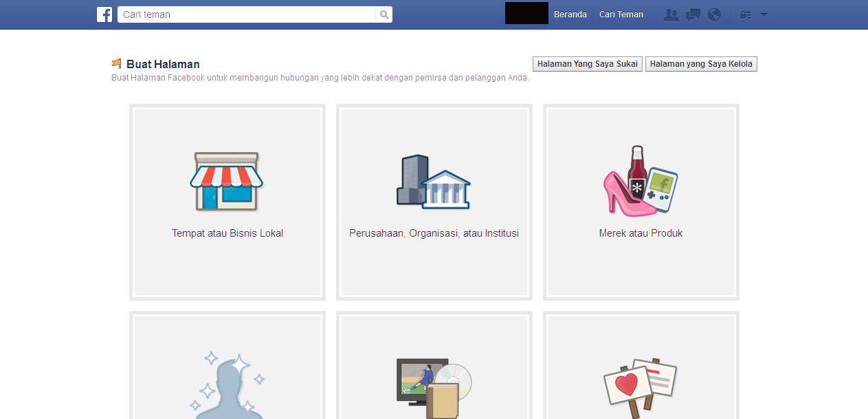Go to Beranda in top bar
The image size is (868, 419).
(570, 14)
